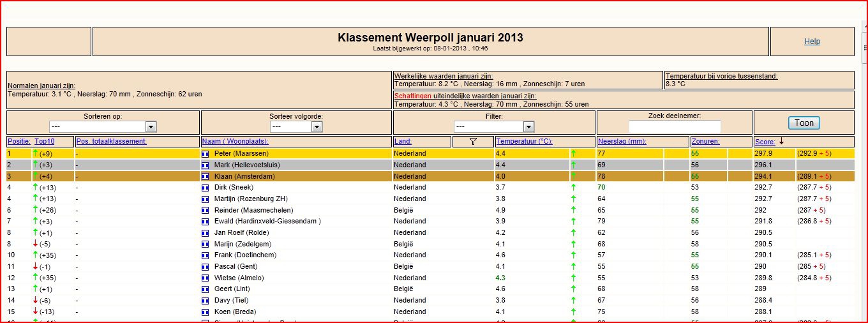Click the red down arrow in Marijn's row
Viewport: 868px width, 323px height.
coord(35,244)
